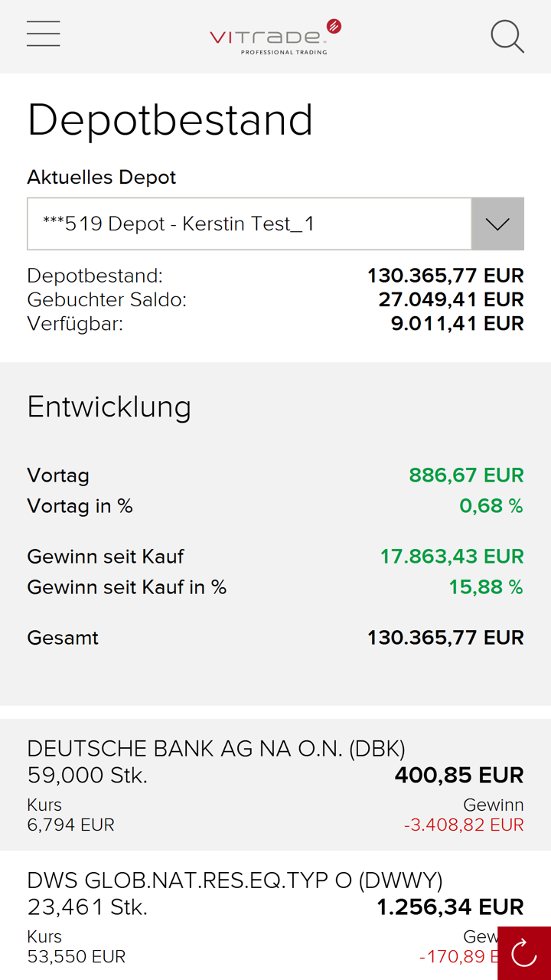The height and width of the screenshot is (980, 551).
Task: Click DWS position value 1.256,34 EUR
Action: (x=450, y=907)
